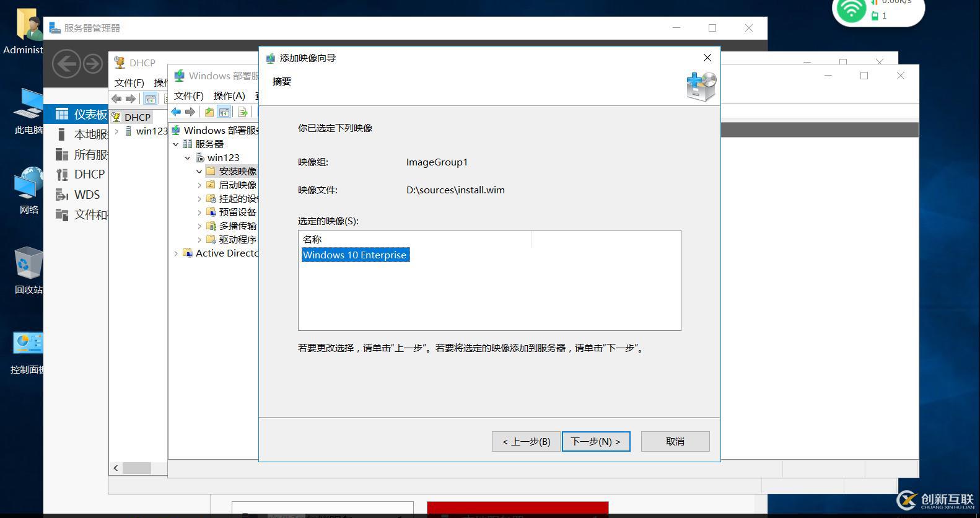
Task: Expand the 启动映像 node
Action: point(199,185)
